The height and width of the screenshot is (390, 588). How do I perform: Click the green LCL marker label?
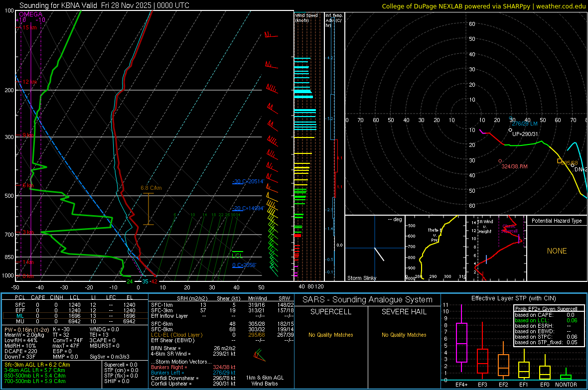point(237,256)
